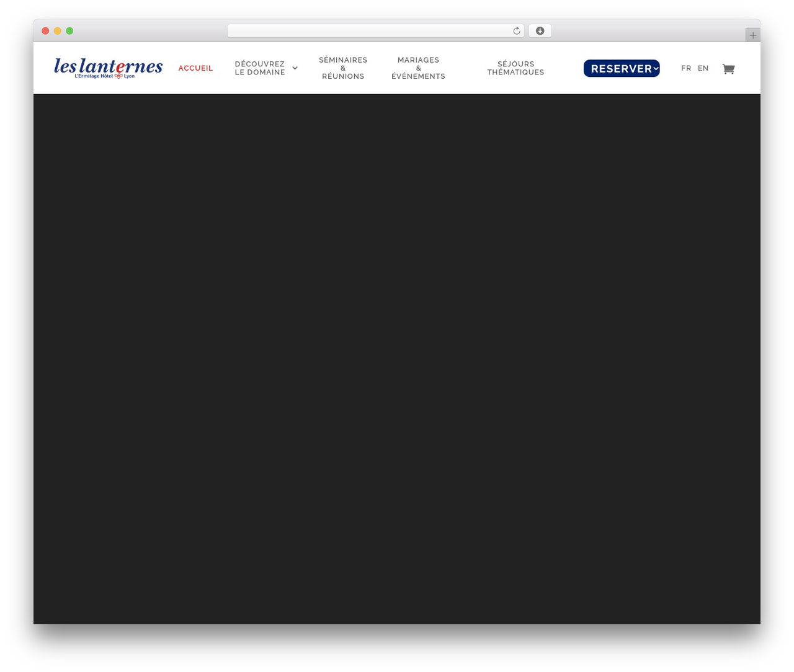Viewport: 794px width, 672px height.
Task: Focus the browser address bar
Action: pos(376,31)
